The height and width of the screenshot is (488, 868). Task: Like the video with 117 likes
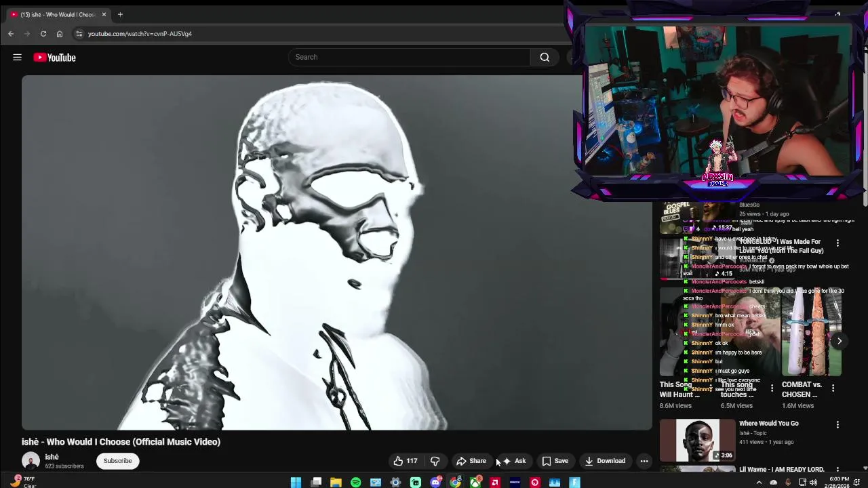click(406, 461)
